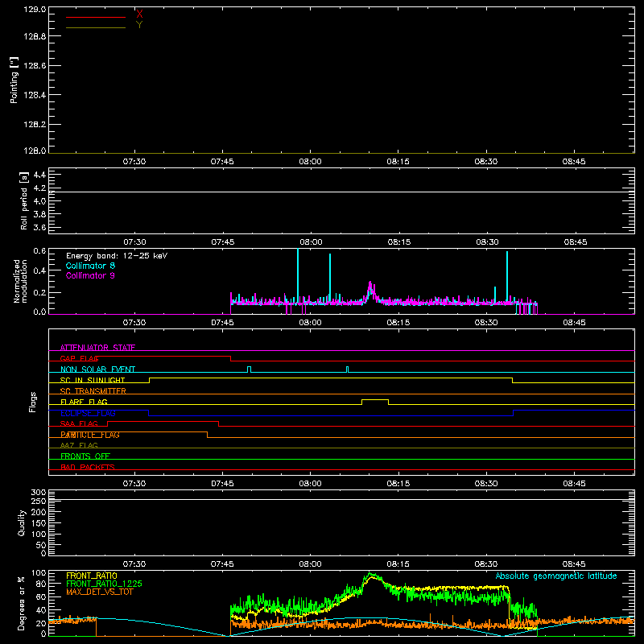Click the FLARE_FLAG label
The image size is (644, 644).
(84, 402)
